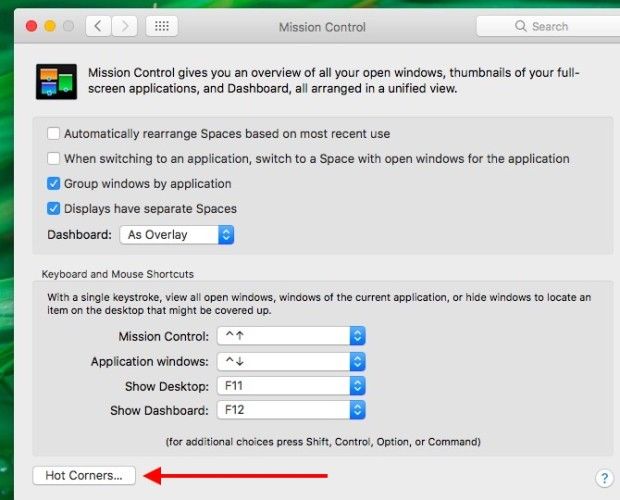Uncheck Group windows by application
This screenshot has width=620, height=500.
coord(53,184)
